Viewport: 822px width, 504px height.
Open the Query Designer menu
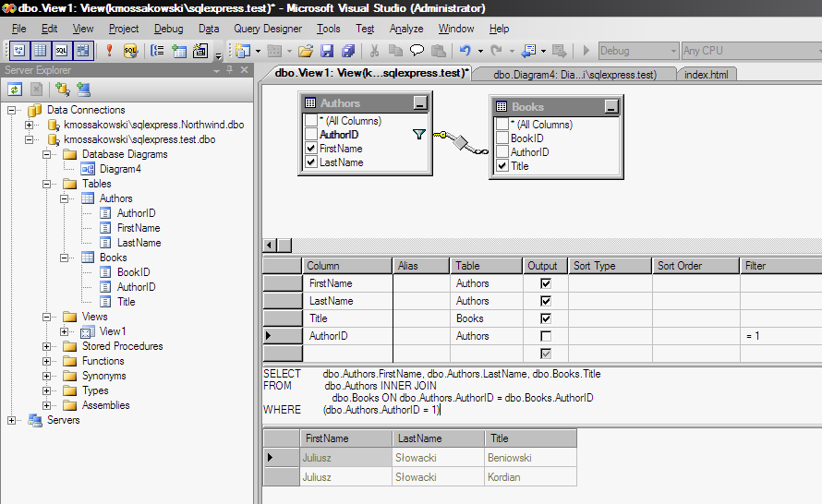(x=268, y=29)
